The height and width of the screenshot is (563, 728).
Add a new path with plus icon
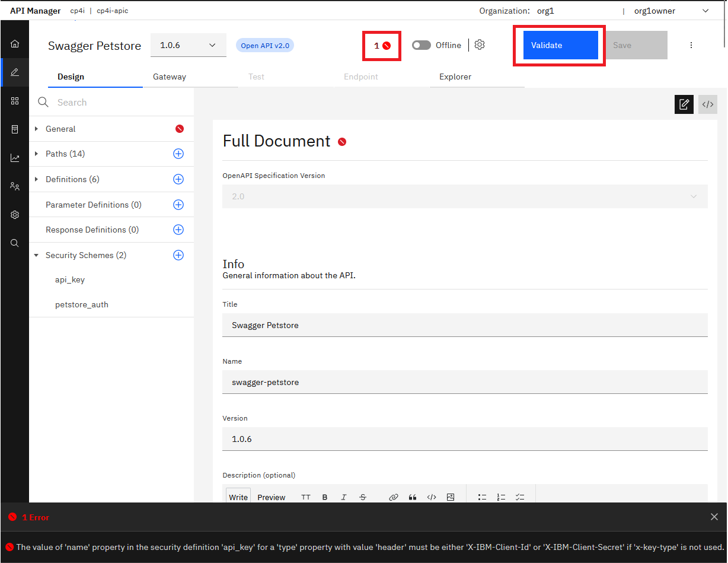(x=178, y=154)
